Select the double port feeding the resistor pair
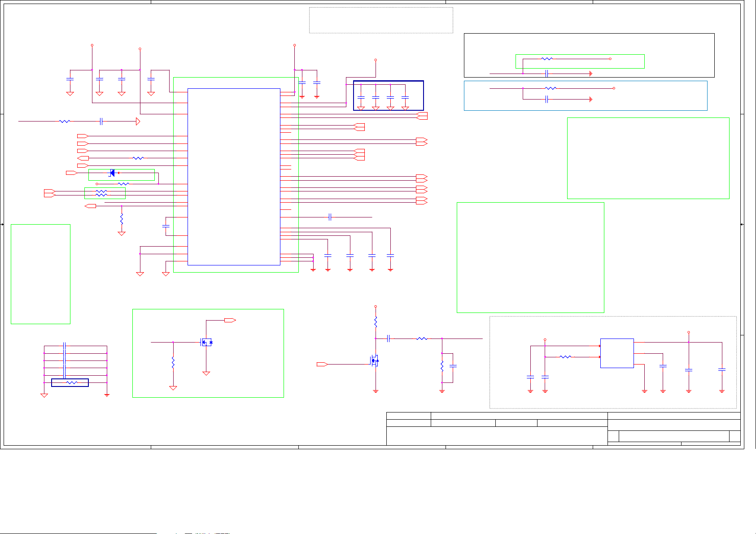Screen dimensions: 756x534 coord(50,193)
